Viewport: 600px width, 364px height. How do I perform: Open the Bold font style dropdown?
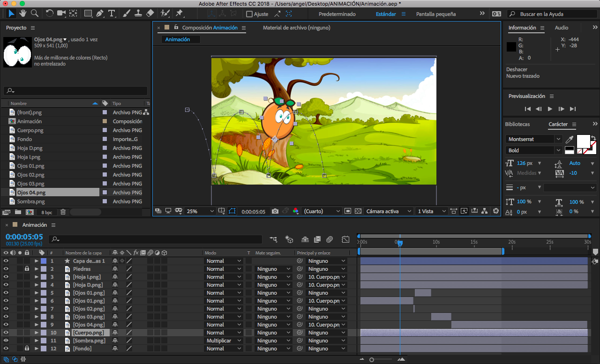click(x=534, y=150)
